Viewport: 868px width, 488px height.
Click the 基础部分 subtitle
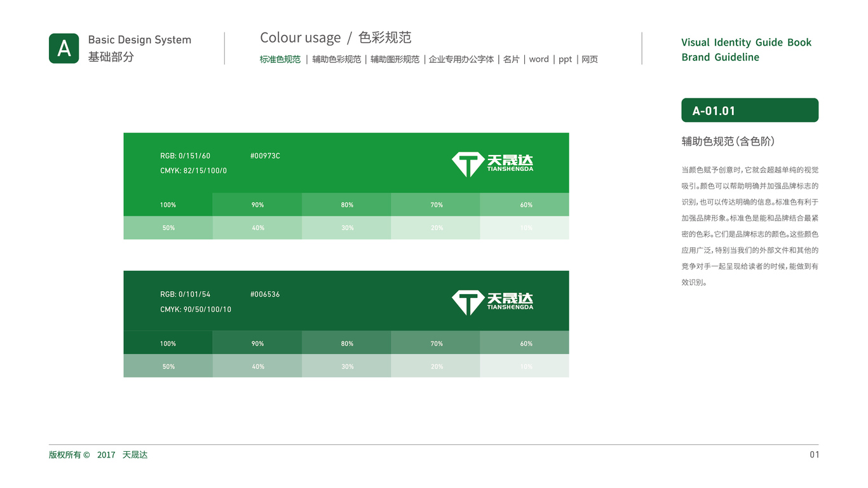[111, 57]
